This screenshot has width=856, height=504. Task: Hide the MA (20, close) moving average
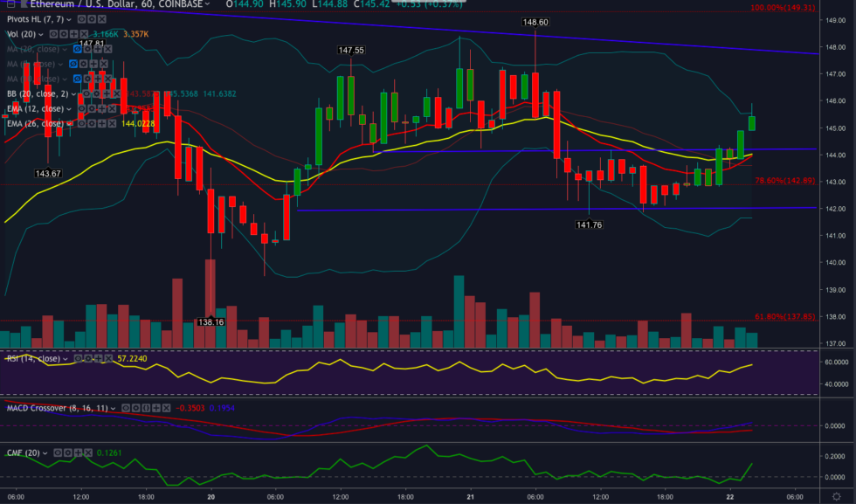(76, 49)
